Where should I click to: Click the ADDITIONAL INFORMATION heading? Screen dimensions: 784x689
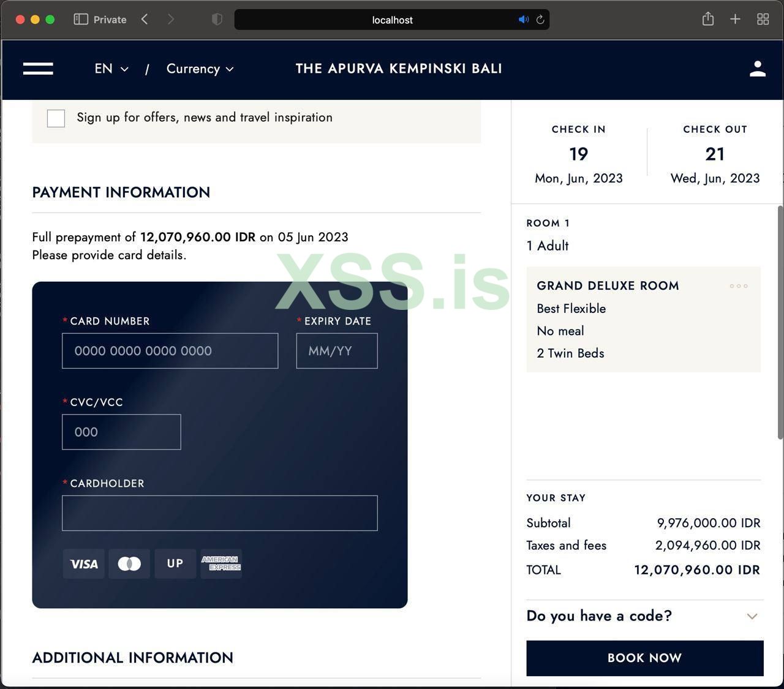click(x=133, y=658)
